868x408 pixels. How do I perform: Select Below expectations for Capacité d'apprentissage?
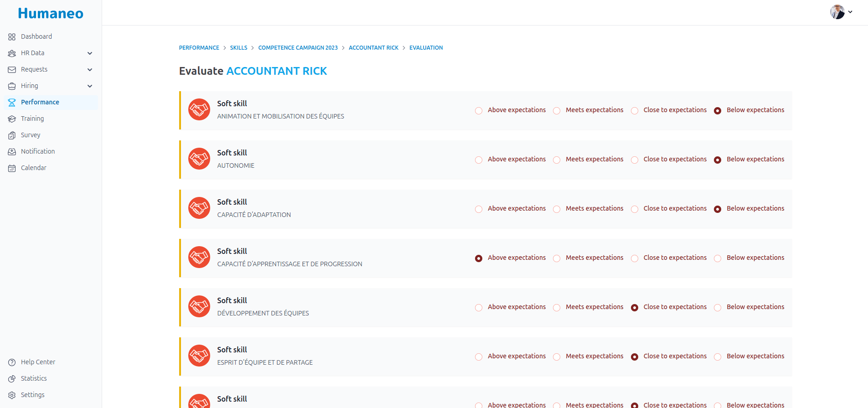pyautogui.click(x=718, y=258)
